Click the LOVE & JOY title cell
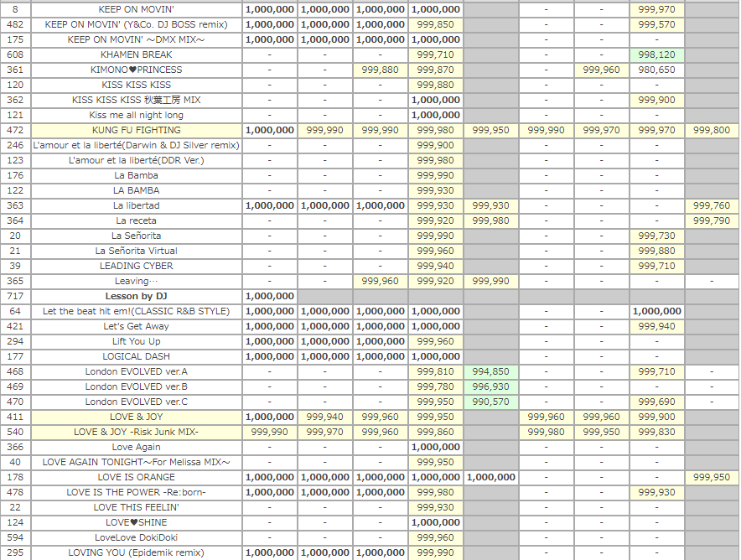The image size is (741, 560). pos(136,417)
